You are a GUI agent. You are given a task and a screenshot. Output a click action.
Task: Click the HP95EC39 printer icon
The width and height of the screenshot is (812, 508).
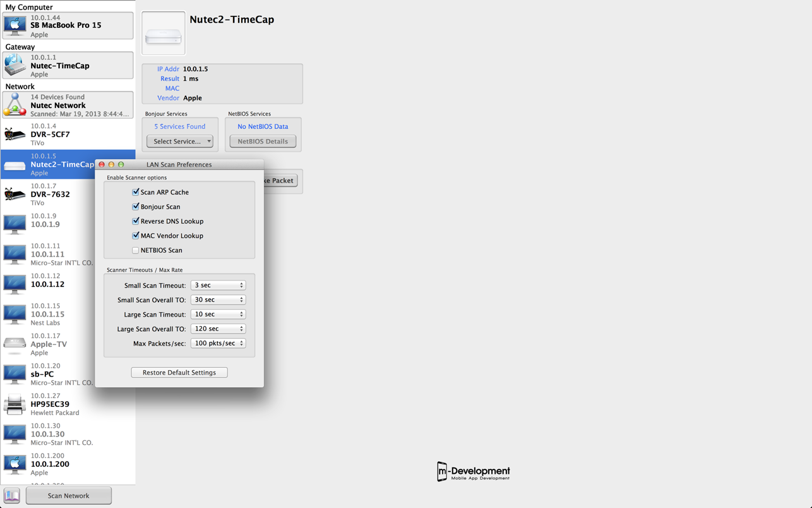tap(15, 404)
